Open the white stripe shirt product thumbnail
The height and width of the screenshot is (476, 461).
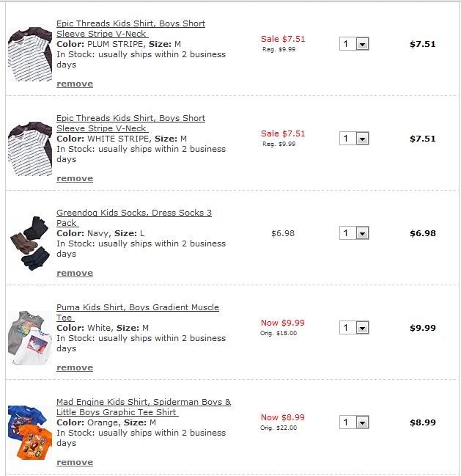(x=30, y=149)
